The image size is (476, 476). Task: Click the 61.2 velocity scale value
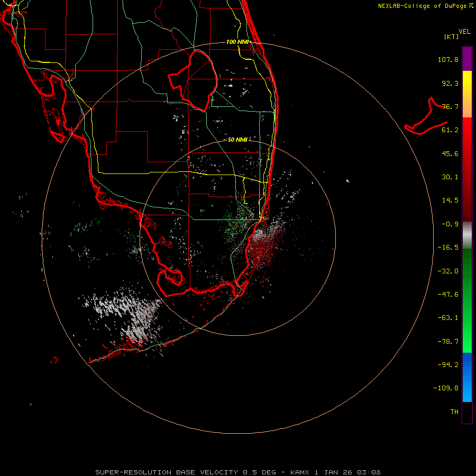(x=450, y=130)
